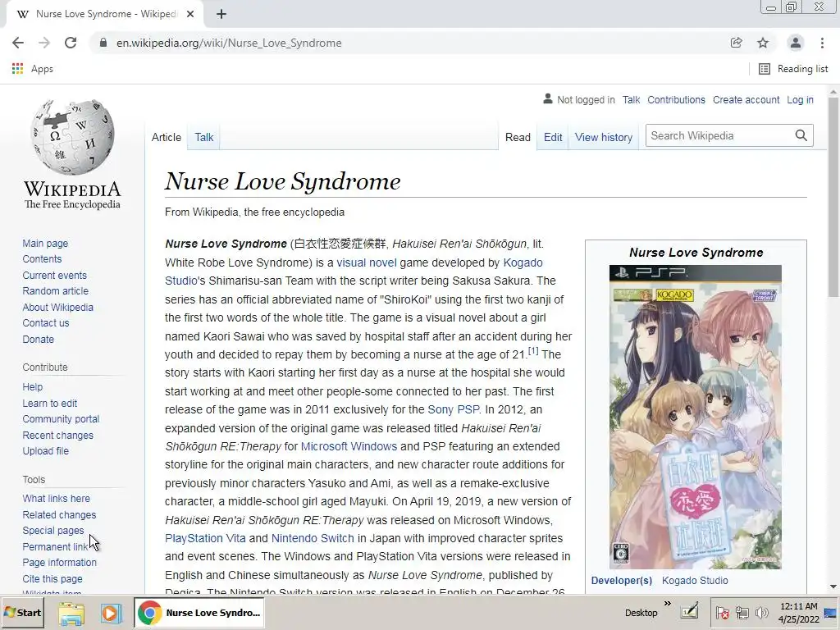Click the Donate link
Screen dimensions: 840x630
pos(38,339)
